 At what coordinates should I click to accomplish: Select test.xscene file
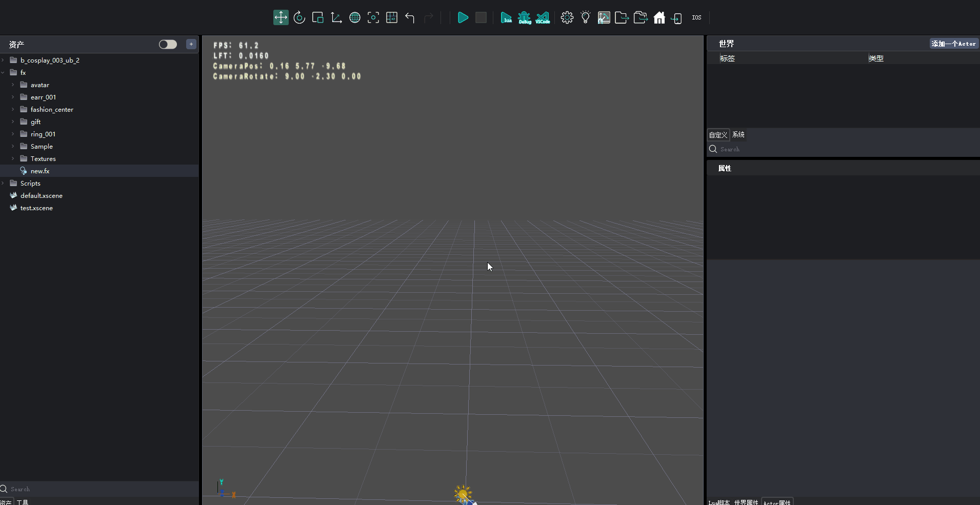click(99, 208)
